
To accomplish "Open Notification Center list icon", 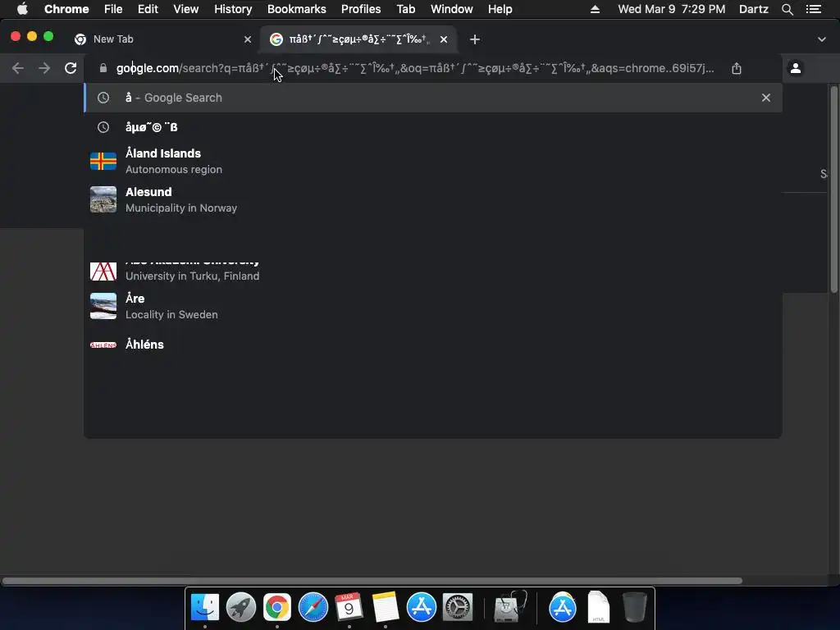I will (x=814, y=9).
